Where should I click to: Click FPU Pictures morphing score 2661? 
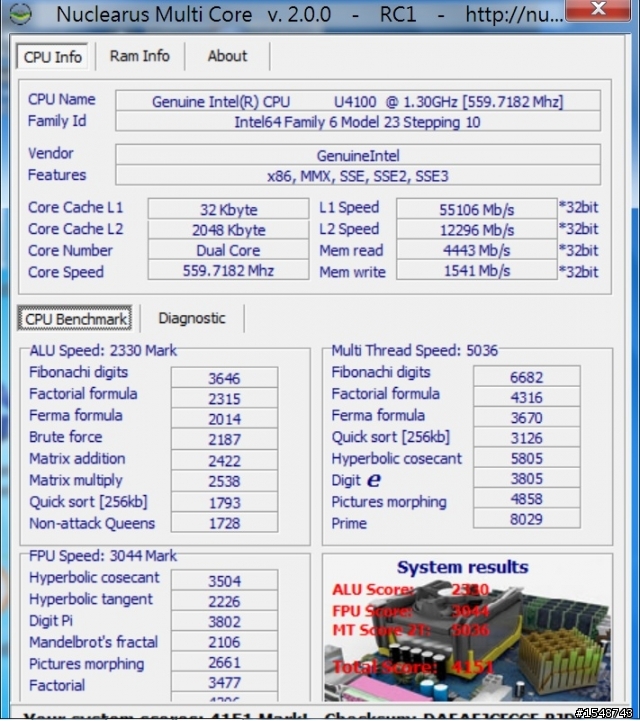224,662
